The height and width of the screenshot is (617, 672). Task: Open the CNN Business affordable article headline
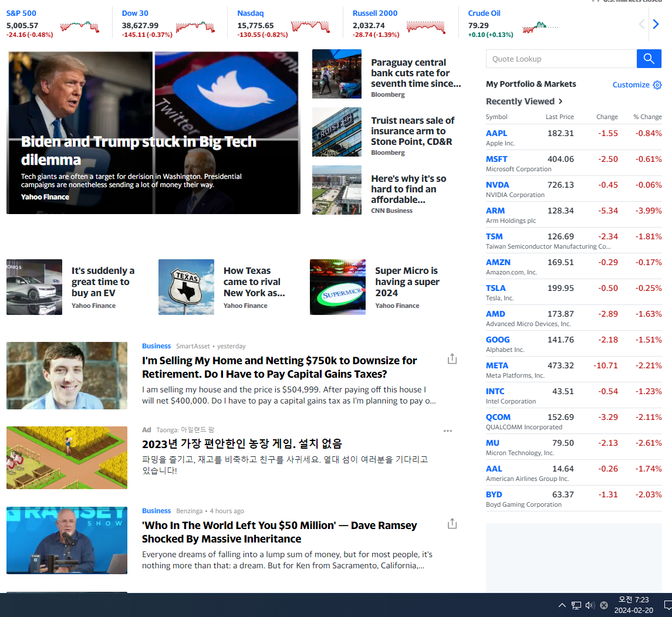(408, 189)
